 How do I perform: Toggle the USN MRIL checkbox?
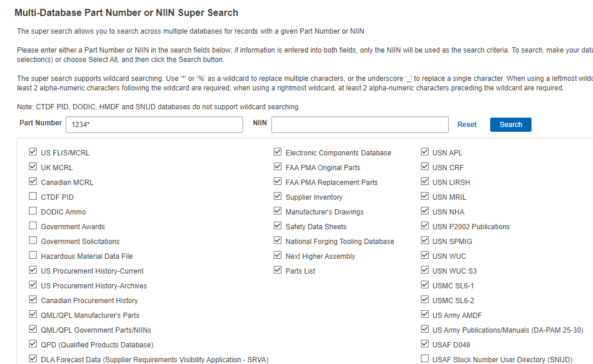pos(425,196)
